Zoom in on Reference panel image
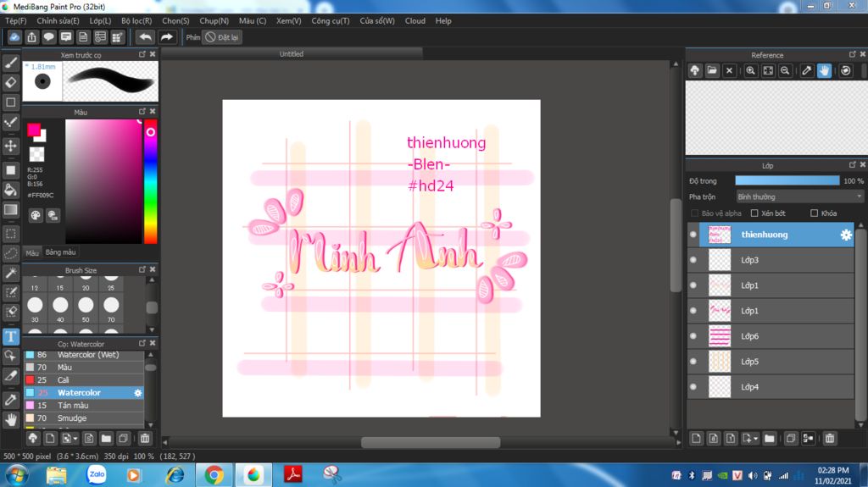 click(x=751, y=71)
